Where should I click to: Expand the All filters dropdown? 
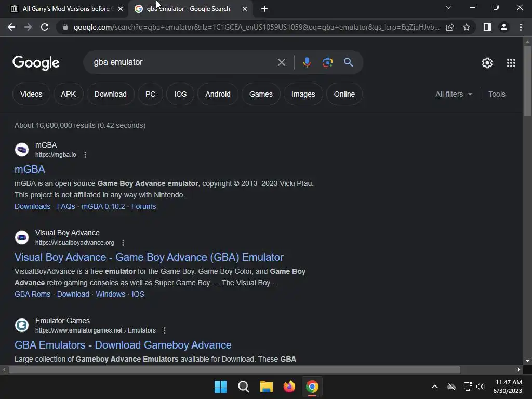pos(454,94)
